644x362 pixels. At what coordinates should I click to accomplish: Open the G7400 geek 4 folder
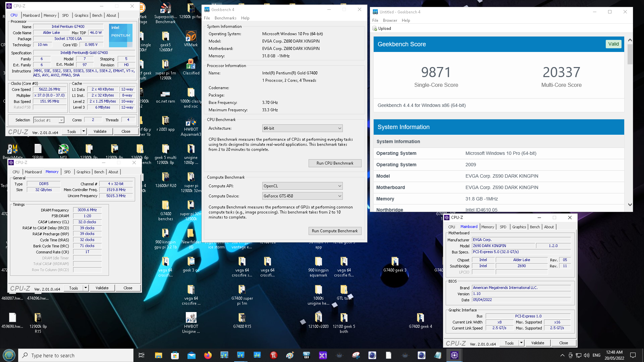click(420, 320)
